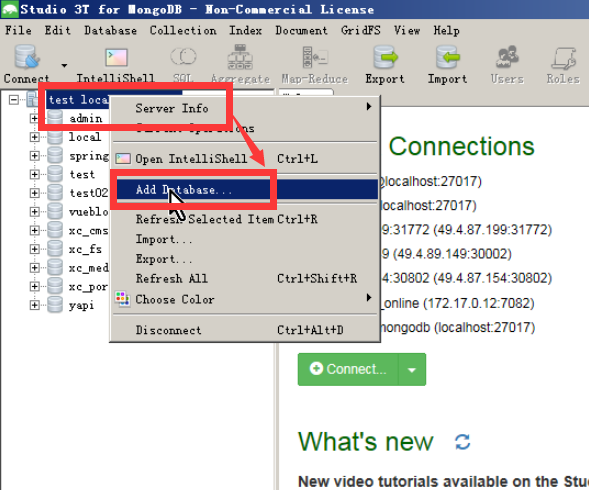
Task: Select the xc_fs database icon
Action: click(x=55, y=249)
